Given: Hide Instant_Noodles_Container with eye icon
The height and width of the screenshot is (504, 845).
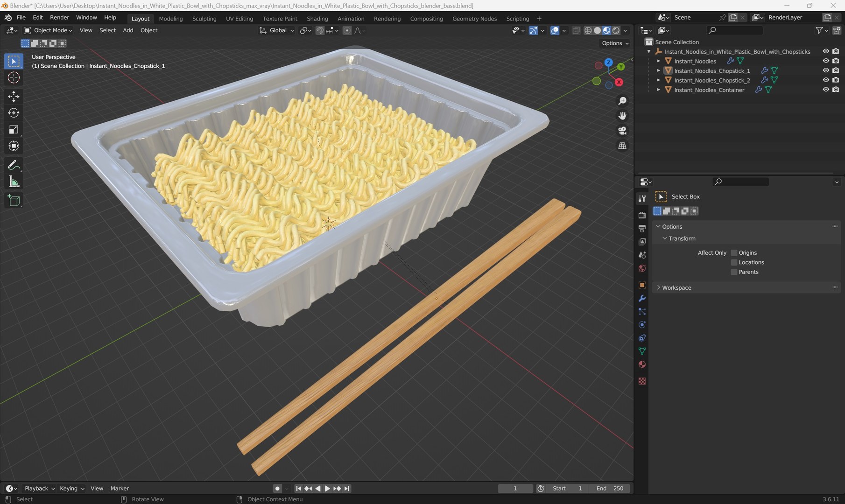Looking at the screenshot, I should click(x=825, y=90).
